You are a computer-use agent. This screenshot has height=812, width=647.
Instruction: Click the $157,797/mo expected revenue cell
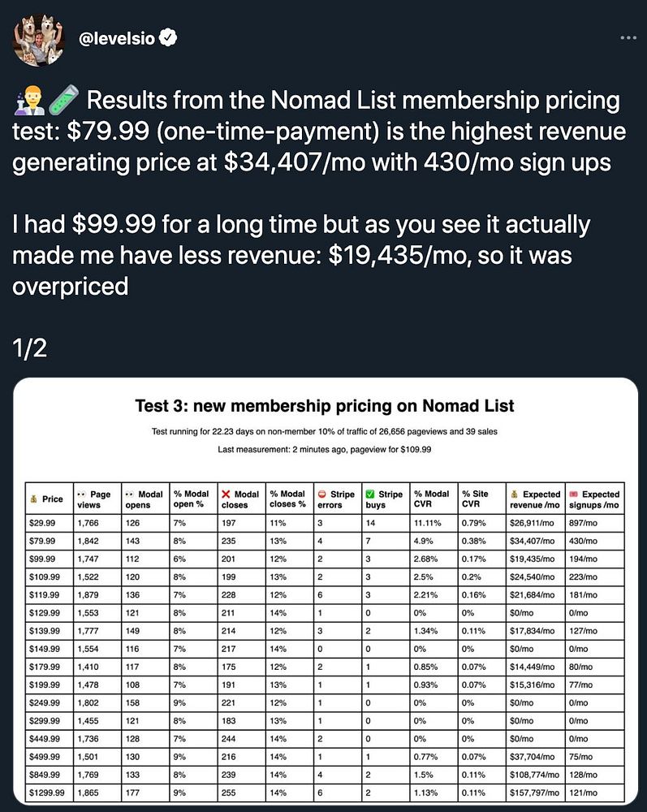tap(535, 793)
